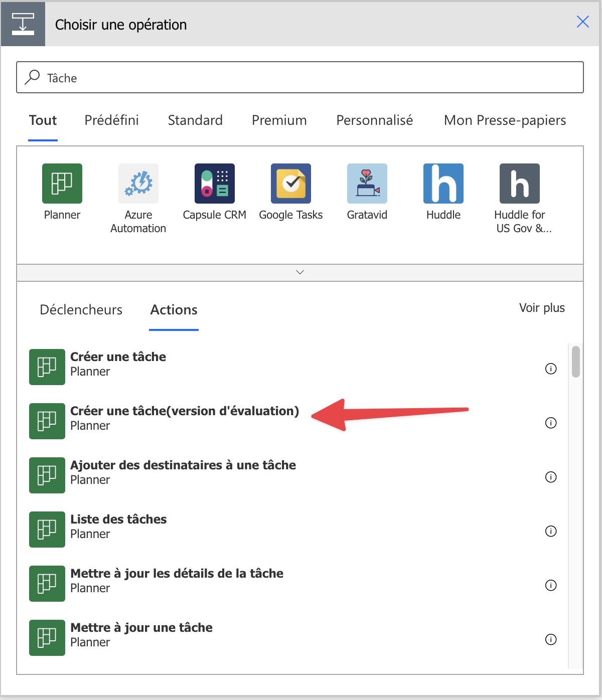This screenshot has width=602, height=700.
Task: Select the Google Tasks connector icon
Action: pos(290,184)
